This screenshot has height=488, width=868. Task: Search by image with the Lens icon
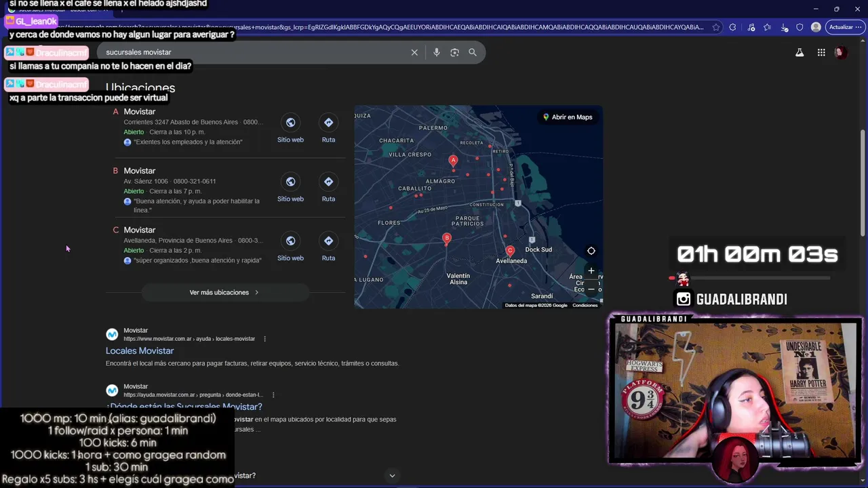point(454,52)
